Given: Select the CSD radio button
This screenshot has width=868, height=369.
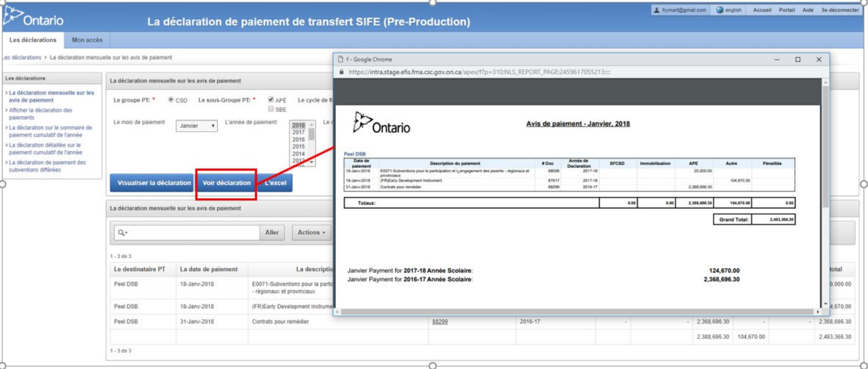Looking at the screenshot, I should (171, 100).
